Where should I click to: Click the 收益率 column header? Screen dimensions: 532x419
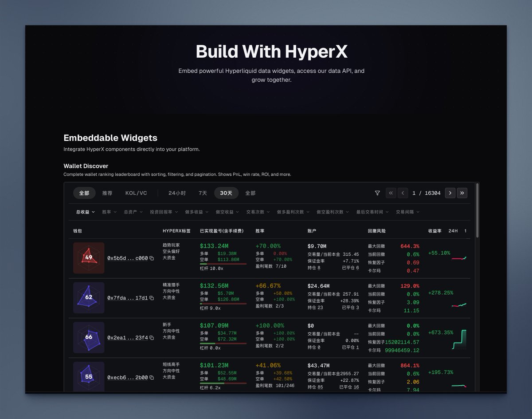click(x=435, y=231)
